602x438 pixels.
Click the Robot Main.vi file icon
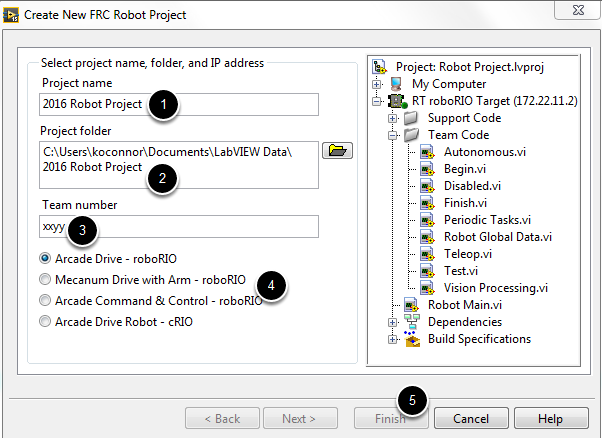tap(411, 305)
